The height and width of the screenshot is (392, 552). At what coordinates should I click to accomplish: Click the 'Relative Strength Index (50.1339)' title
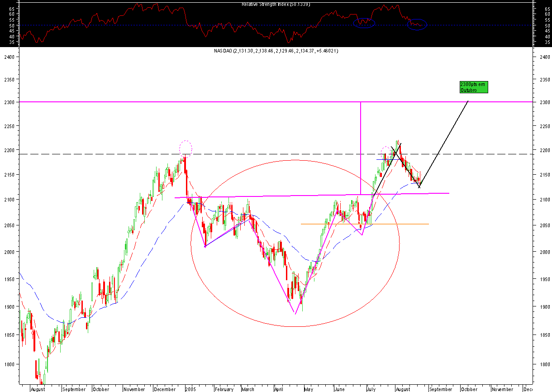[276, 5]
